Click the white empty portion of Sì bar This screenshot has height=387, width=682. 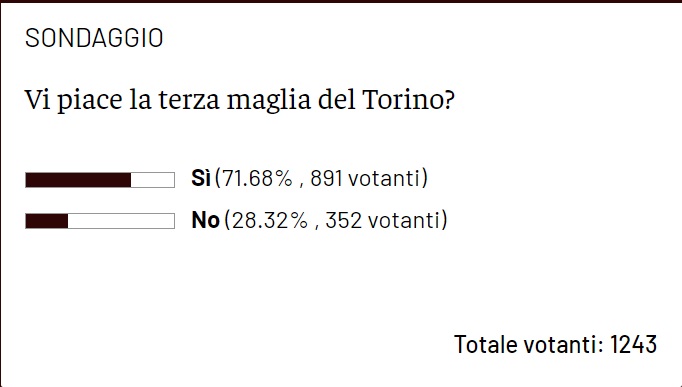pyautogui.click(x=153, y=180)
